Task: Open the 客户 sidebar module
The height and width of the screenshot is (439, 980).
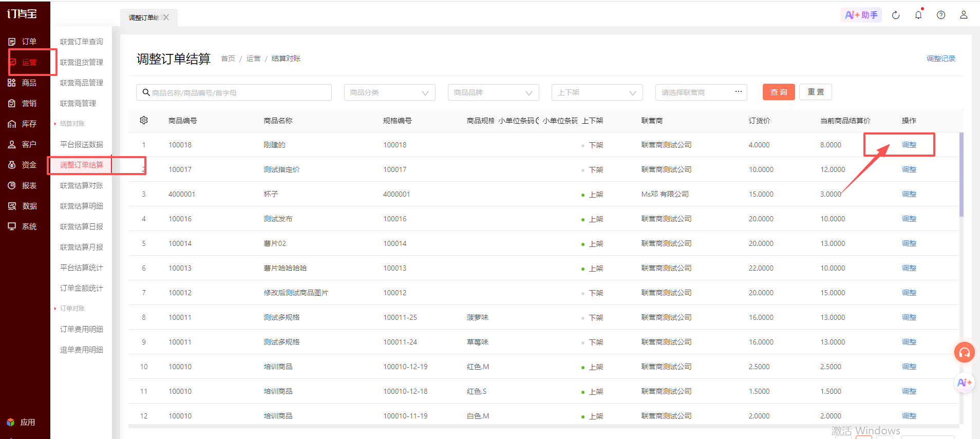Action: tap(23, 144)
